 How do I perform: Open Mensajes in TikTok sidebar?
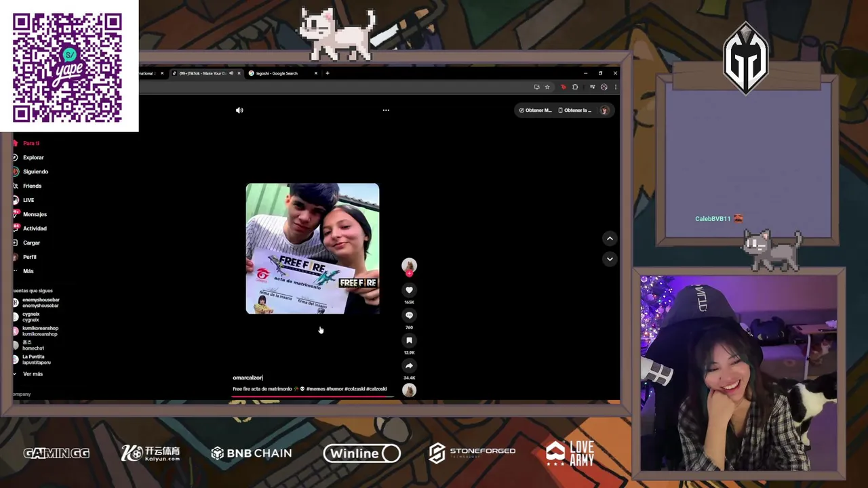point(35,214)
